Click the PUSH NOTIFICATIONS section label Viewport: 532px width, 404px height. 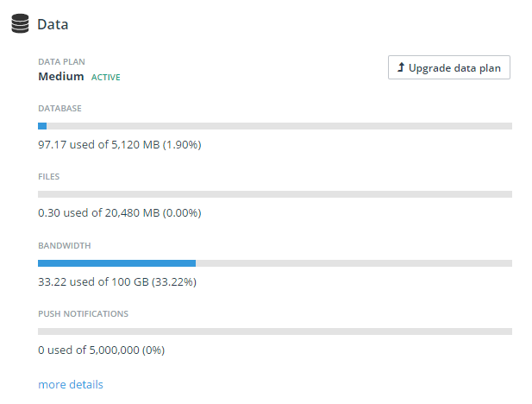tap(83, 314)
